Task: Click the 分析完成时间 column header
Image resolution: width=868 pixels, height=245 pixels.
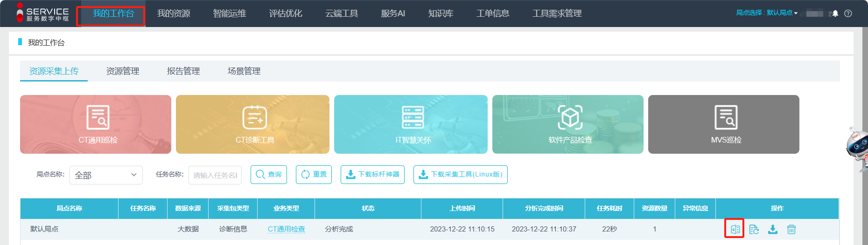Action: click(544, 208)
